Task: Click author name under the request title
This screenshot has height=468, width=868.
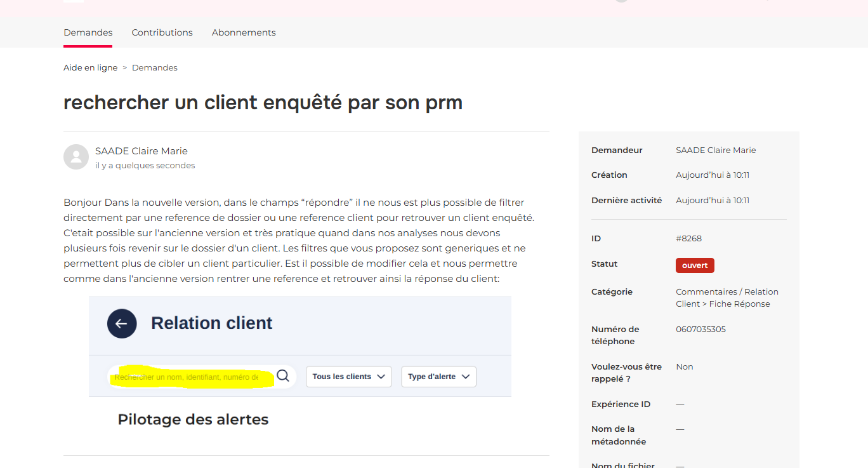Action: (x=141, y=151)
